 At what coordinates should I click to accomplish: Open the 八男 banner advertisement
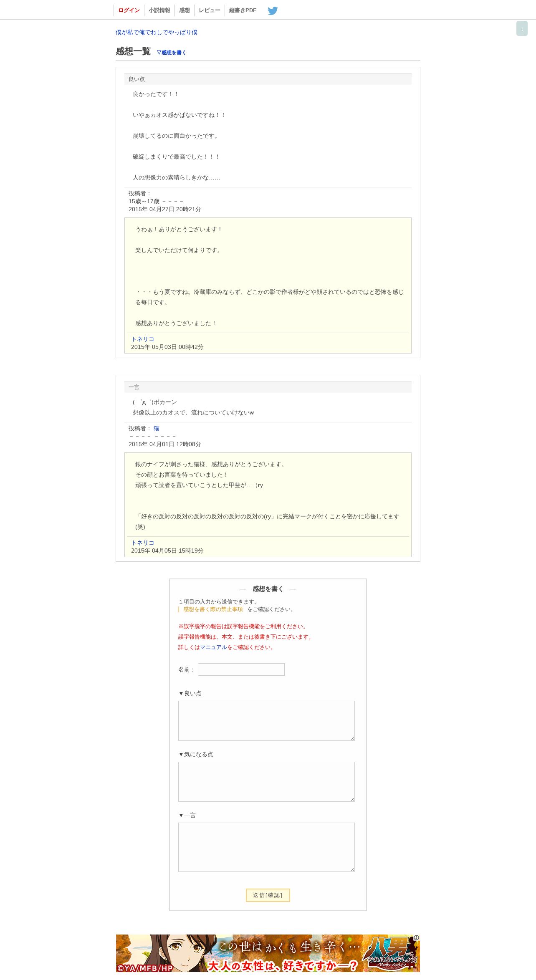pyautogui.click(x=268, y=953)
